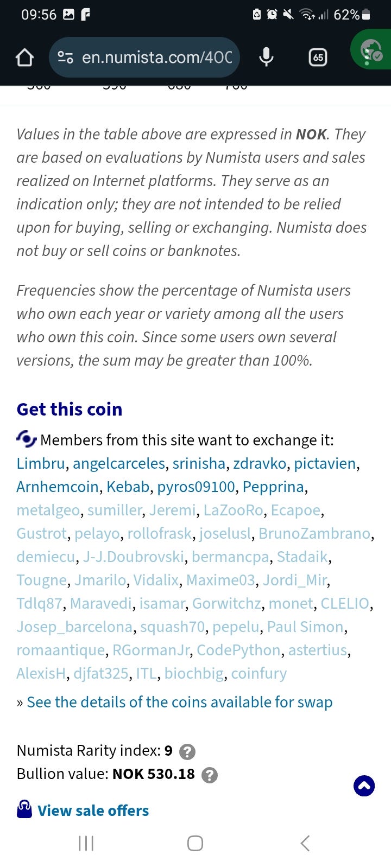
Task: Tap the scroll-to-top arrow button
Action: [x=364, y=786]
